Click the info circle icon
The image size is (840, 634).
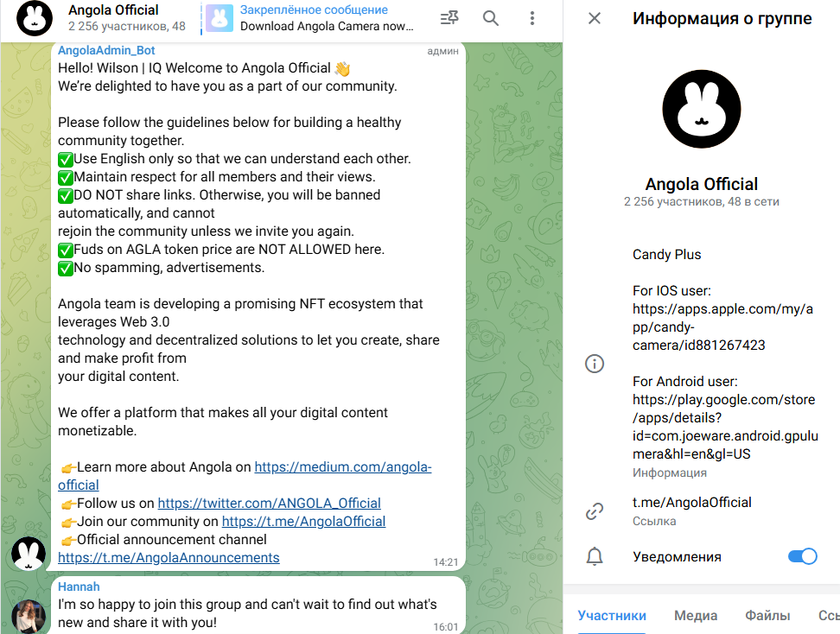point(594,364)
